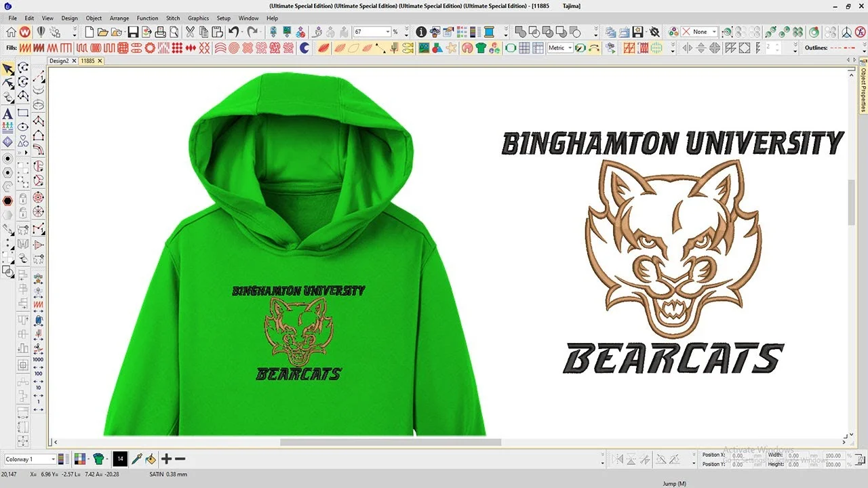Redo the last undone action
The image size is (868, 488).
[x=252, y=32]
